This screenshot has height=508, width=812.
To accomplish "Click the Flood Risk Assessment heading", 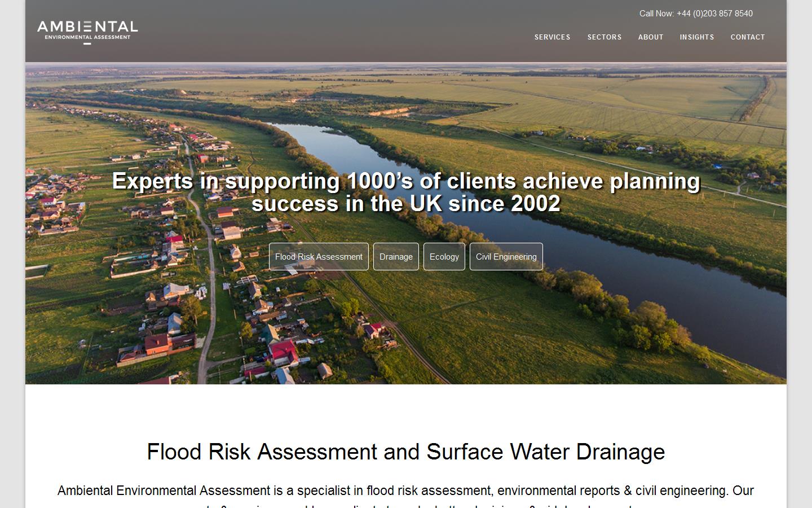I will (x=405, y=452).
